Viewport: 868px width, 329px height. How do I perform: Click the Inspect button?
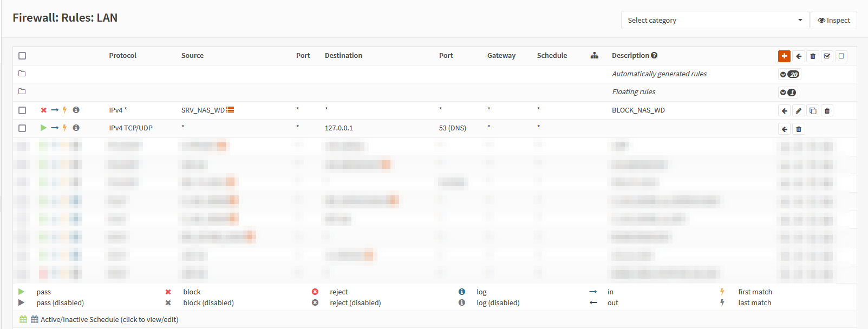click(x=834, y=21)
